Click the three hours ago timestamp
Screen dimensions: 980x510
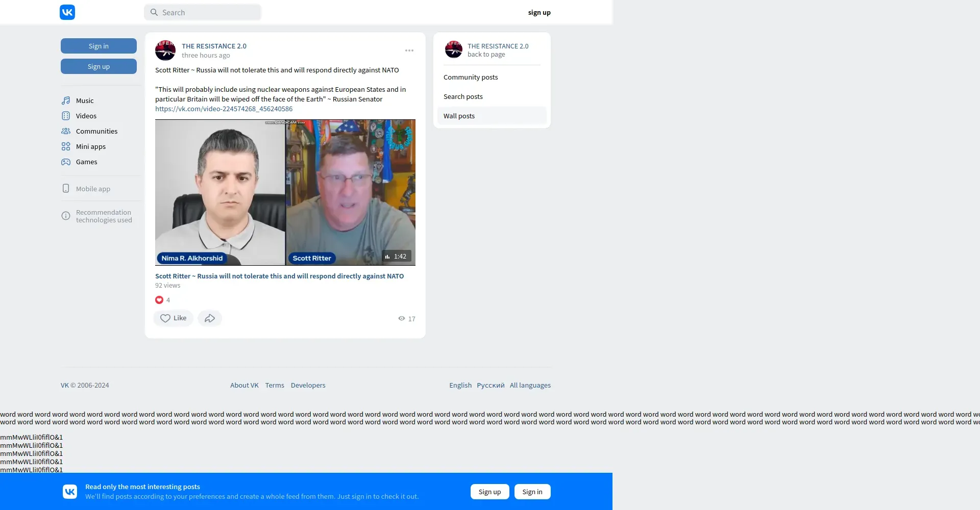[x=206, y=55]
